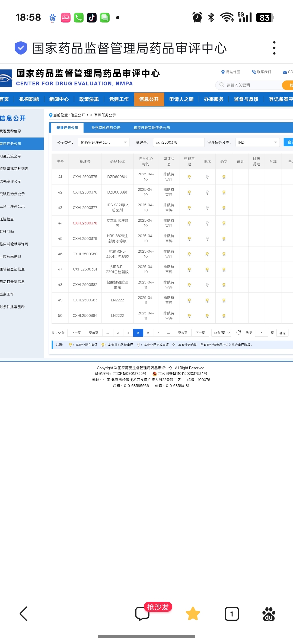Click the 药学 bulb in row CXHL2500377

pos(224,208)
